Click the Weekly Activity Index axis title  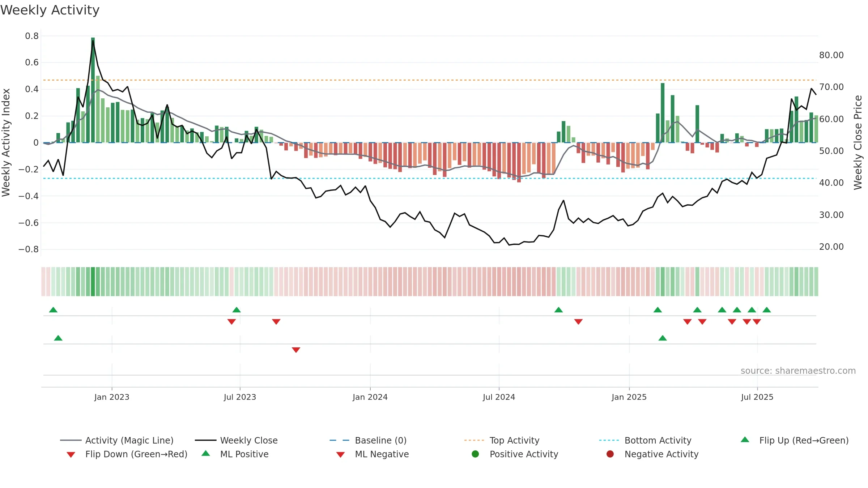pos(6,143)
